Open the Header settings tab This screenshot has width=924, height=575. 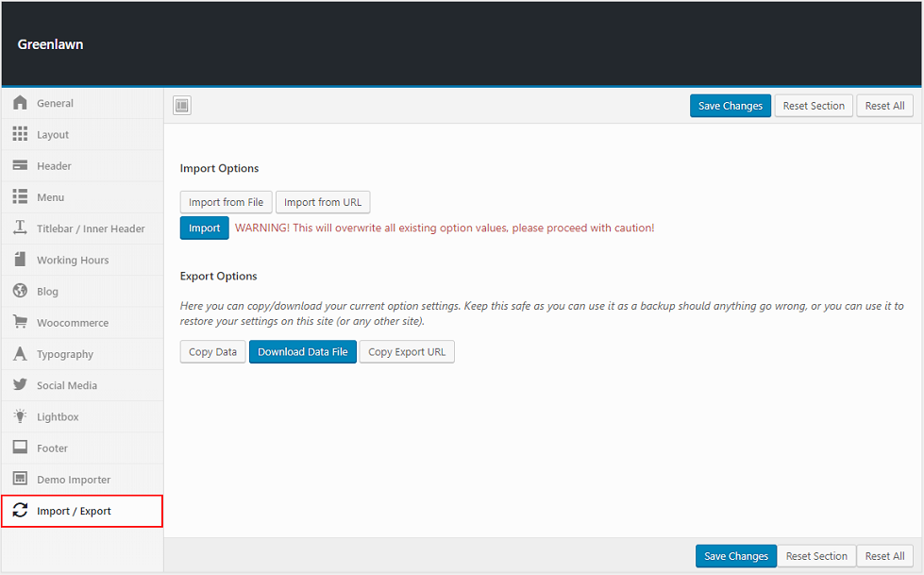click(54, 166)
